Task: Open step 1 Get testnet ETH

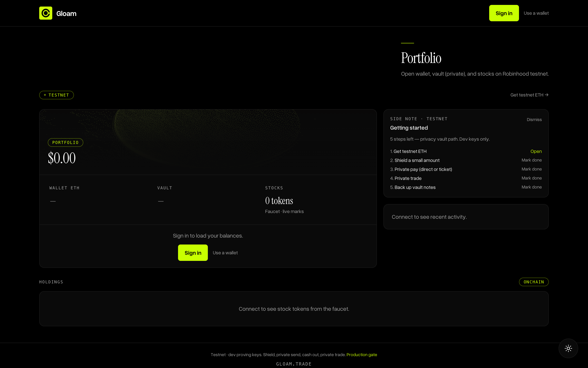Action: point(536,151)
